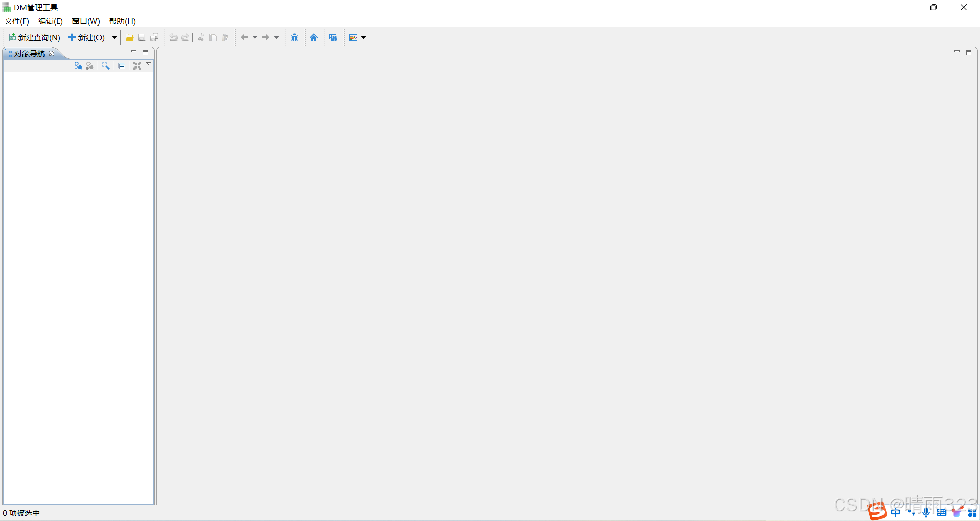Click the window layout perspective icon
Viewport: 980px width, 521px height.
(353, 37)
